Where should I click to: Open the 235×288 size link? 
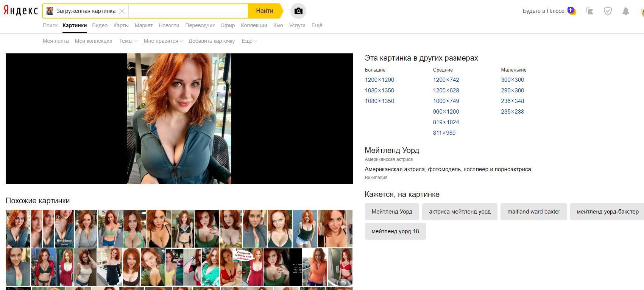tap(513, 112)
